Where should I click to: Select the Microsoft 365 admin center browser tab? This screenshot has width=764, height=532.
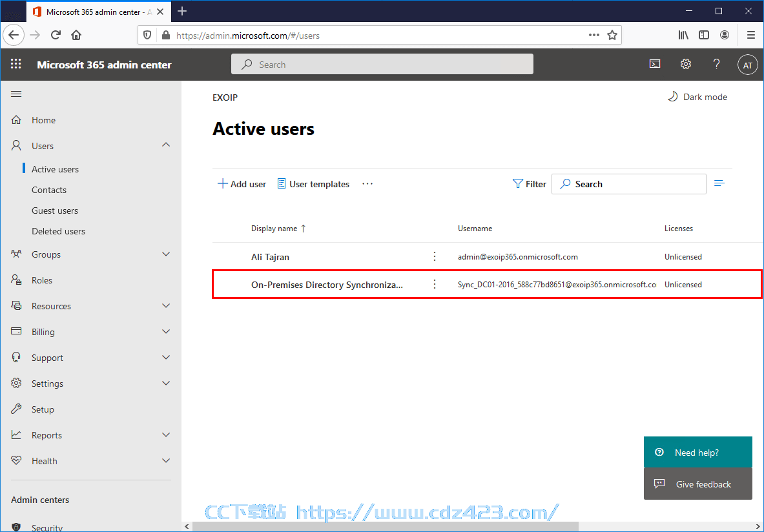click(98, 12)
